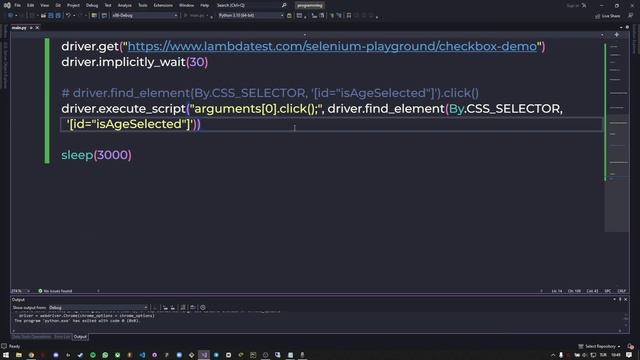Select the Output tab at bottom

[x=80, y=337]
